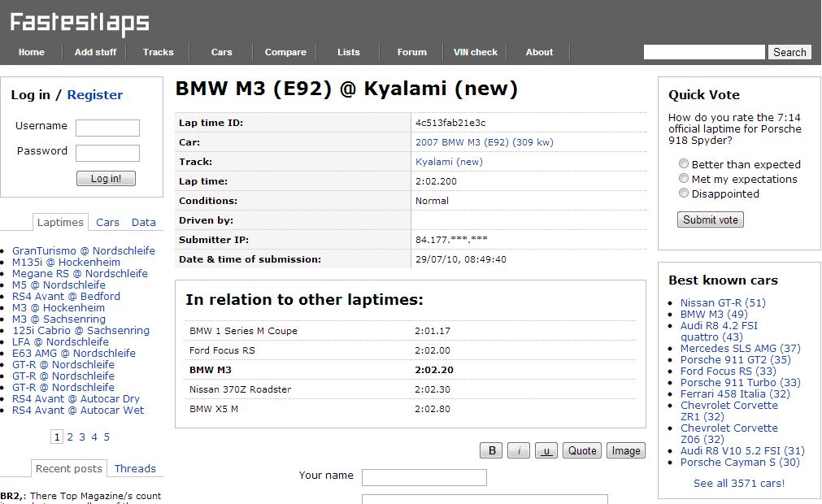Click the 'See all 3571 cars!' link

738,483
